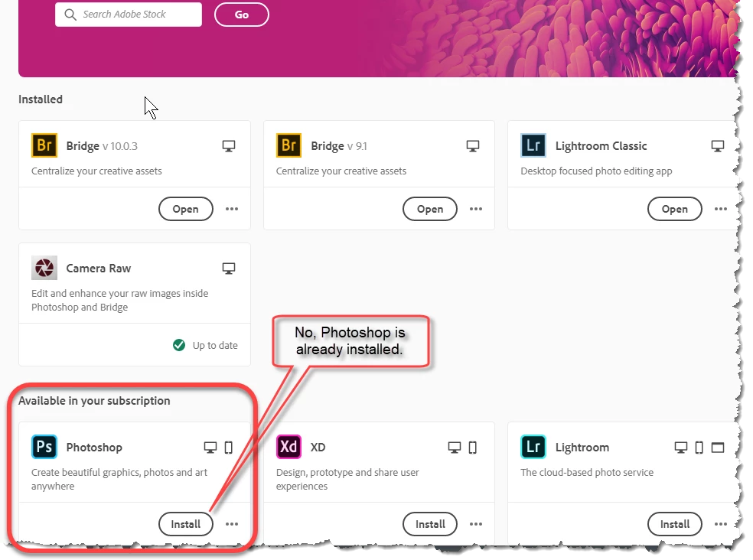753x560 pixels.
Task: Click desktop icon on Bridge v 10.0.3 card
Action: click(229, 146)
